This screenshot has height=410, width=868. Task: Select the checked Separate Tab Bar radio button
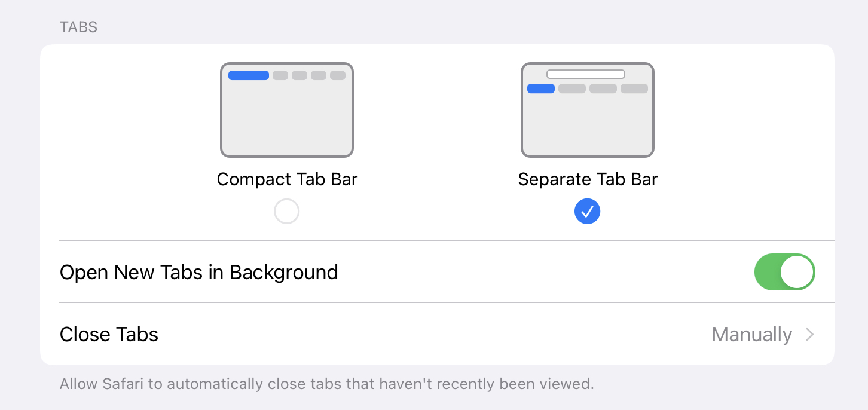(587, 211)
